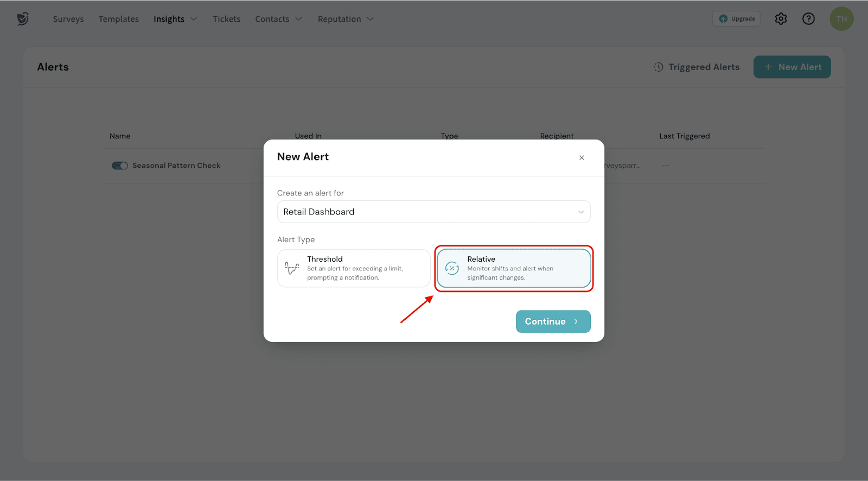Toggle the Seasonal Pattern Check switch
Screen dimensions: 868x481
[120, 166]
